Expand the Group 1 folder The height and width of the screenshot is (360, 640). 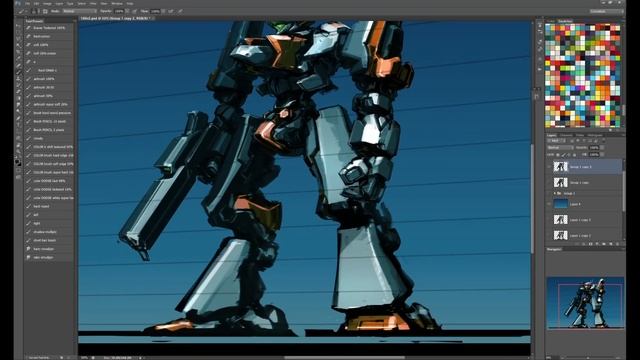[555, 193]
